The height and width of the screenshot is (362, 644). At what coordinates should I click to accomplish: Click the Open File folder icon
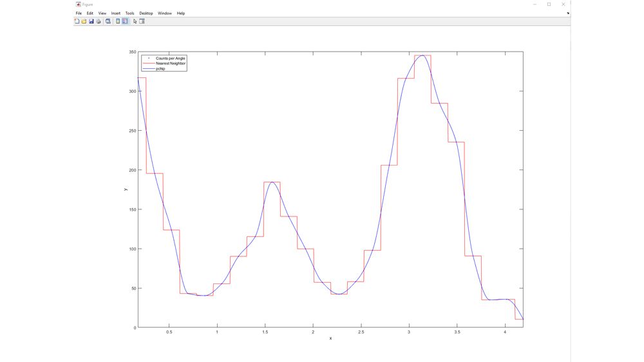84,21
